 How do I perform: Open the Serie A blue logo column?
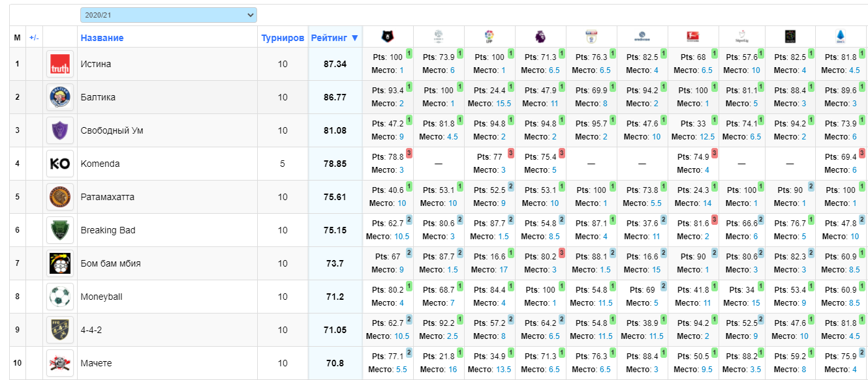[841, 37]
